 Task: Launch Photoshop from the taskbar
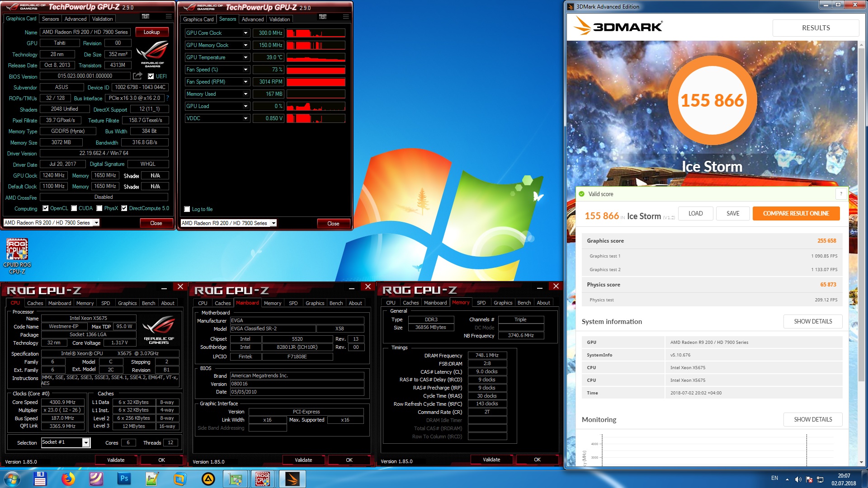pyautogui.click(x=124, y=479)
